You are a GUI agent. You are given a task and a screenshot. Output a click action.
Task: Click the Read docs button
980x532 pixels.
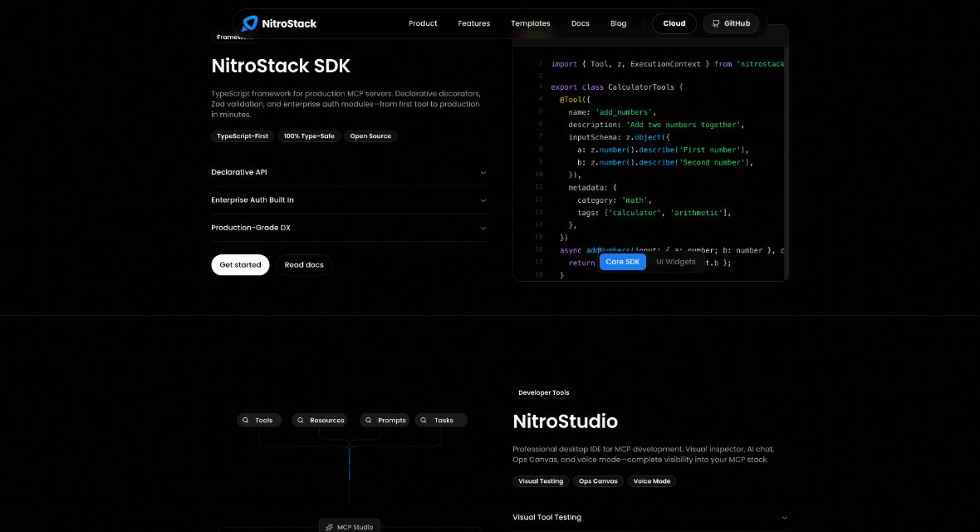[304, 264]
